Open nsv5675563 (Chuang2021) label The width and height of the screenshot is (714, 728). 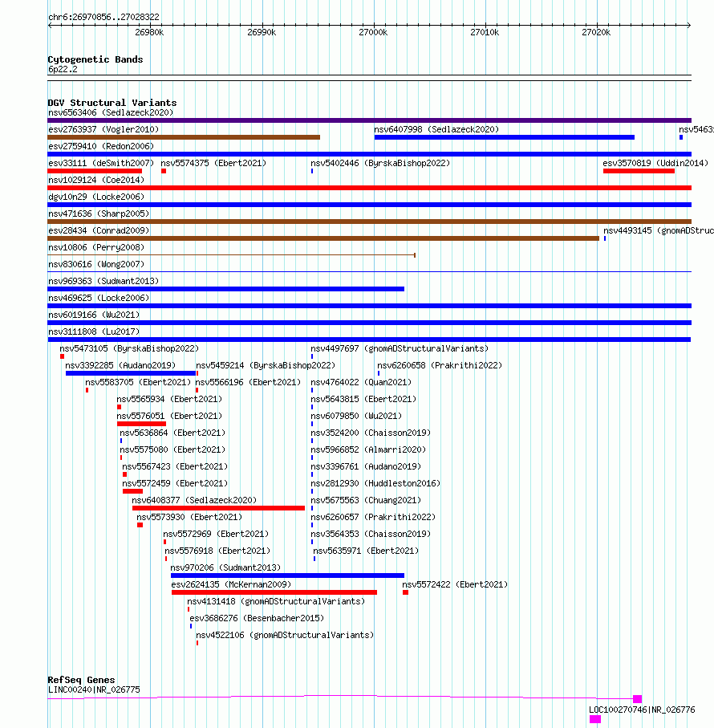click(x=366, y=500)
